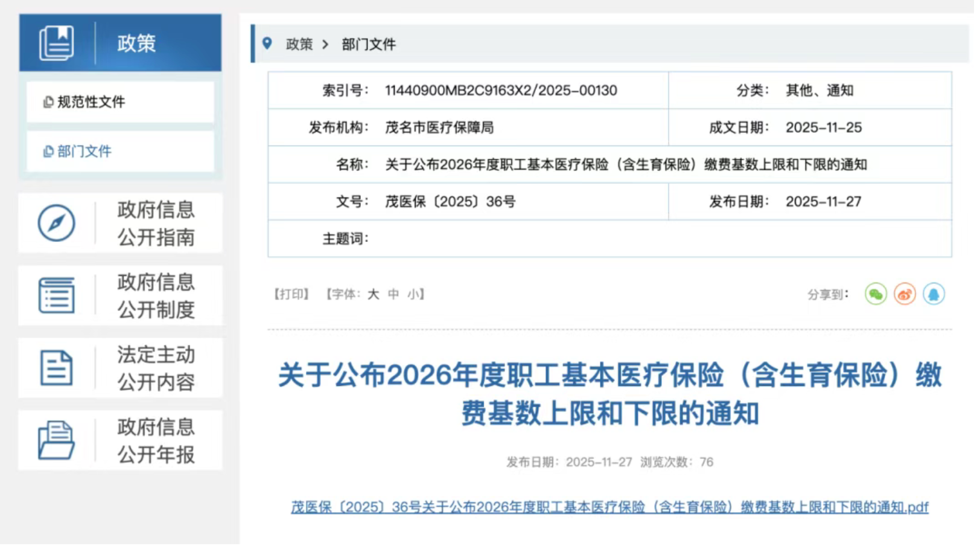This screenshot has height=546, width=980.
Task: Click the 打印 print link
Action: tap(291, 295)
